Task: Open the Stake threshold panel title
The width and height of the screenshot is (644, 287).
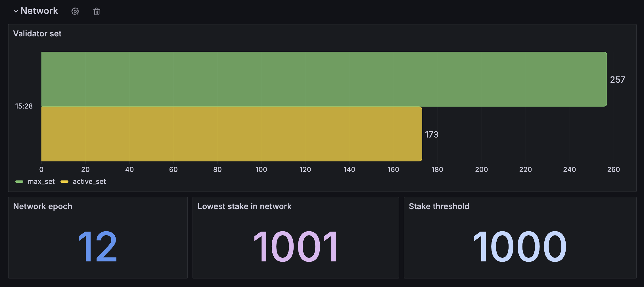Action: 439,206
